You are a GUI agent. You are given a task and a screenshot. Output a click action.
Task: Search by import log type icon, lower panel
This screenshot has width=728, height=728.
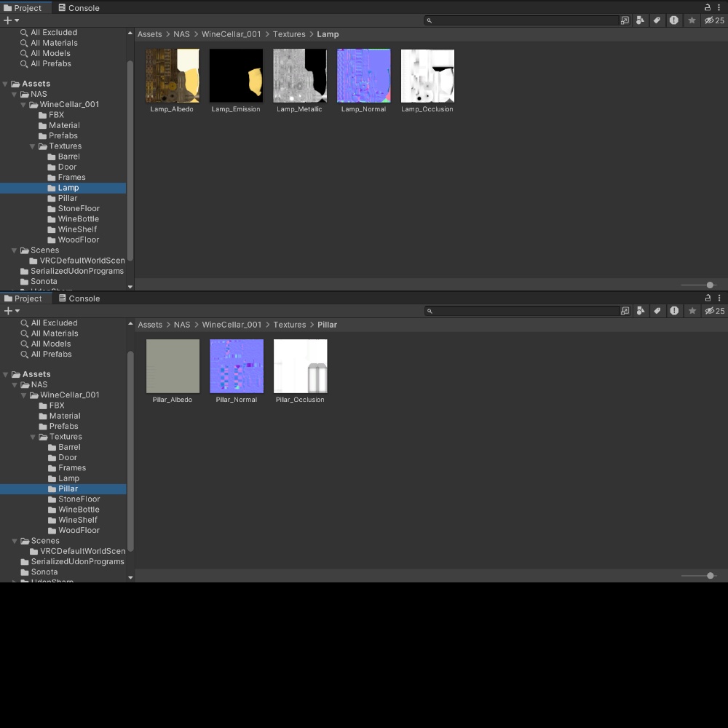(x=674, y=311)
